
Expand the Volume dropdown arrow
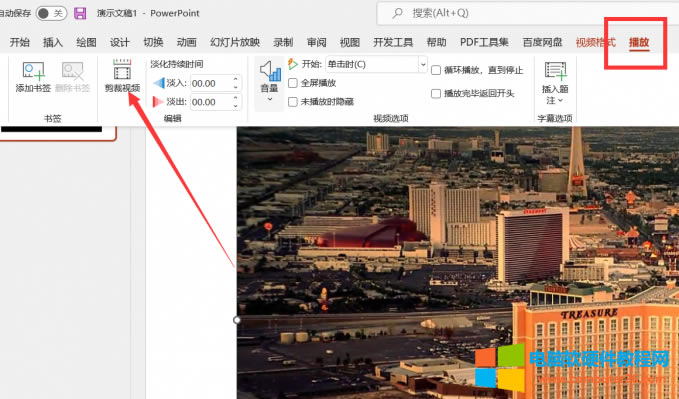269,99
